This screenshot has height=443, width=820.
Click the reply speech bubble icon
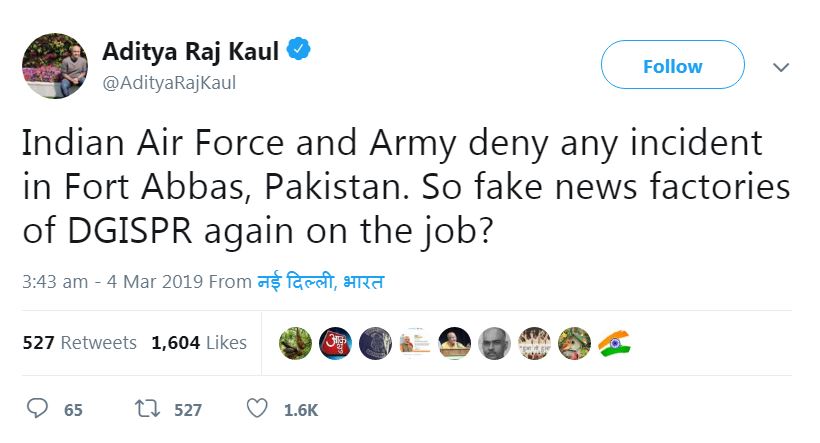point(38,409)
